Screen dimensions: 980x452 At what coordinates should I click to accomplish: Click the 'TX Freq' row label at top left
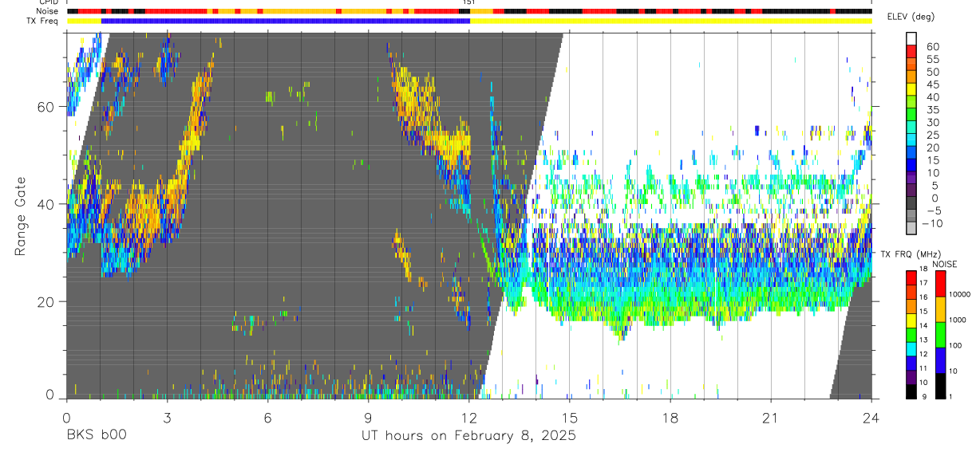(x=43, y=21)
